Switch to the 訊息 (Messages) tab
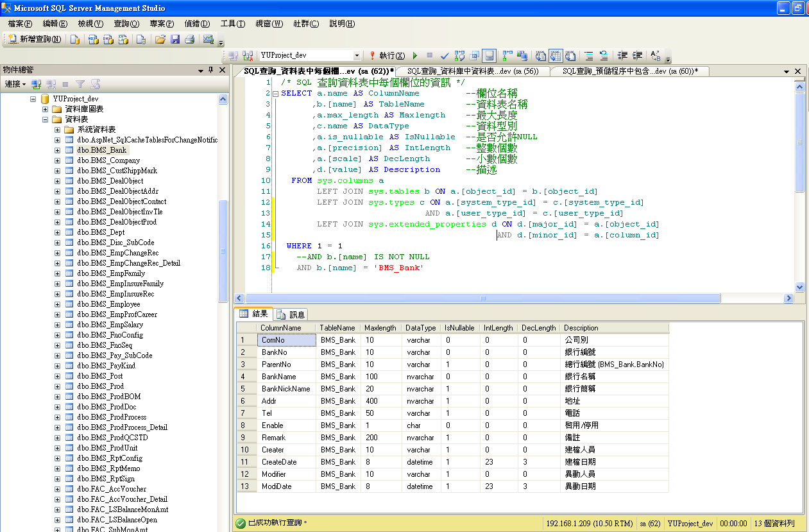This screenshot has width=809, height=532. tap(291, 314)
